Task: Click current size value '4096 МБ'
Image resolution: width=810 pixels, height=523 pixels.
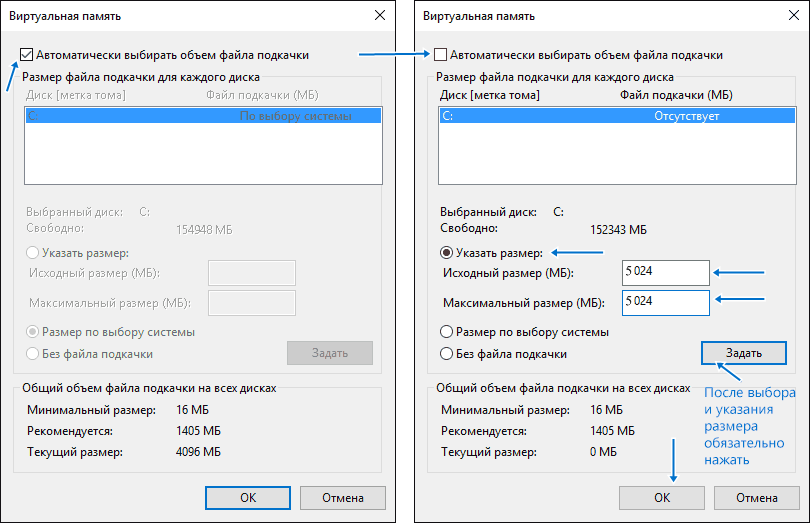Action: [x=198, y=452]
